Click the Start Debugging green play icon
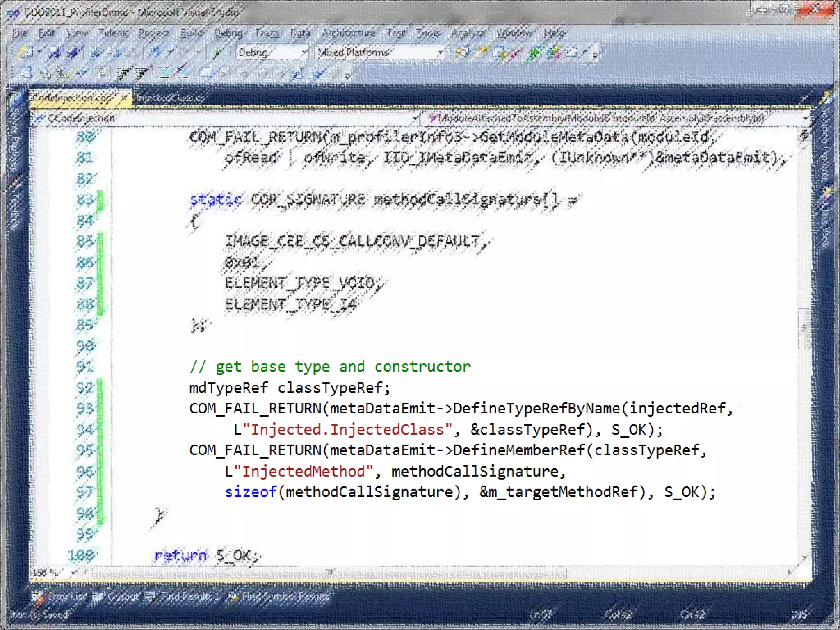 pyautogui.click(x=217, y=52)
